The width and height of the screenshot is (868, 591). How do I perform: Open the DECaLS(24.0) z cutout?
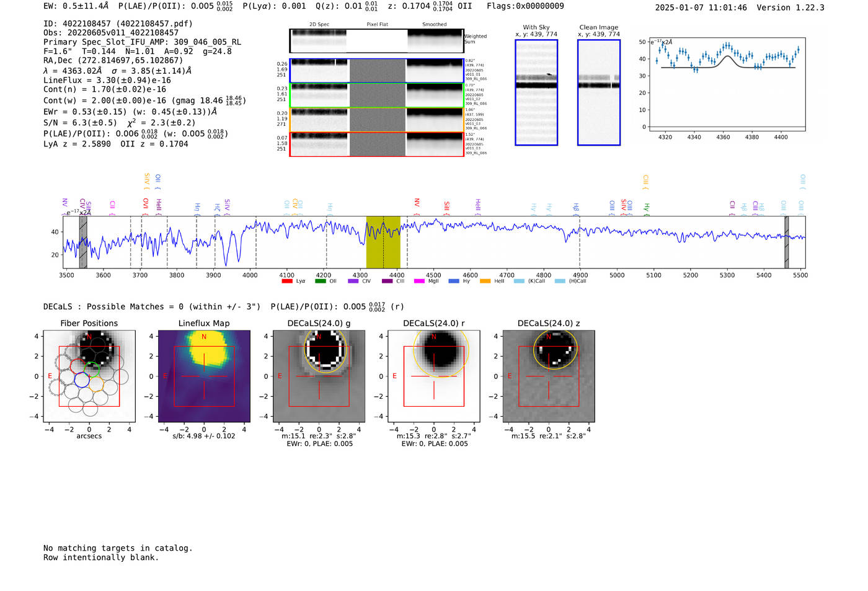(x=549, y=376)
